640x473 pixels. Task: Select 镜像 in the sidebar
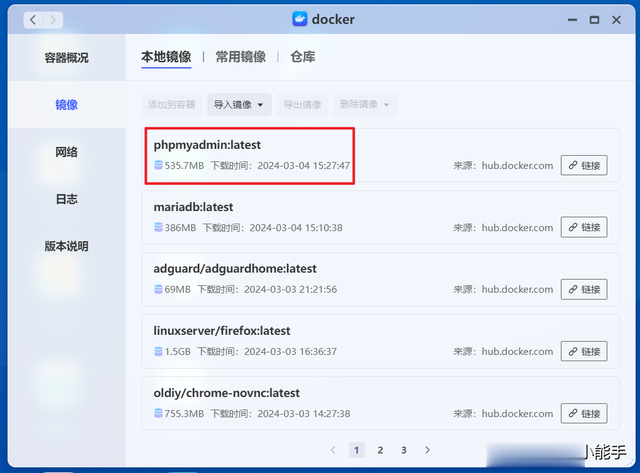coord(67,105)
